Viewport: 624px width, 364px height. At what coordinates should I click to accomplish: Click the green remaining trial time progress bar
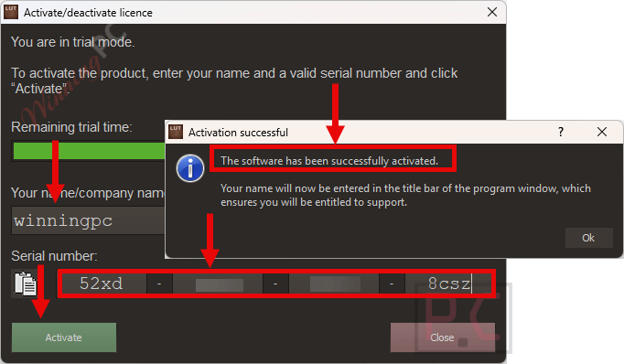(x=89, y=151)
